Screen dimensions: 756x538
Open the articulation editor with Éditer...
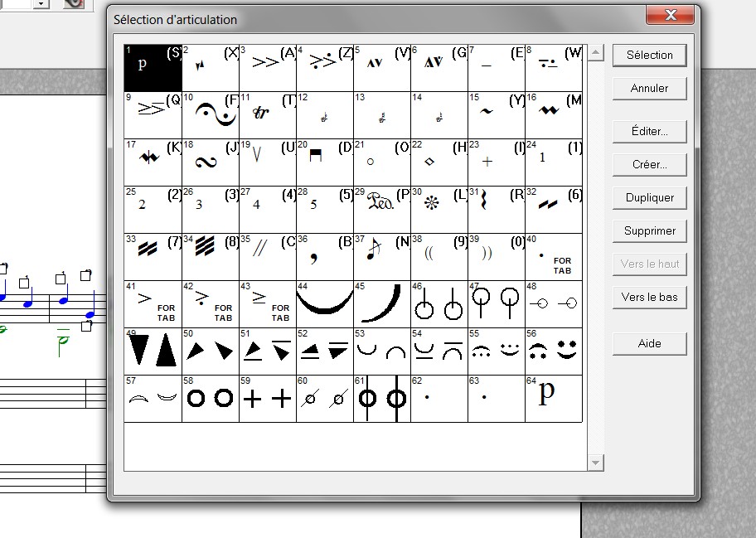649,131
